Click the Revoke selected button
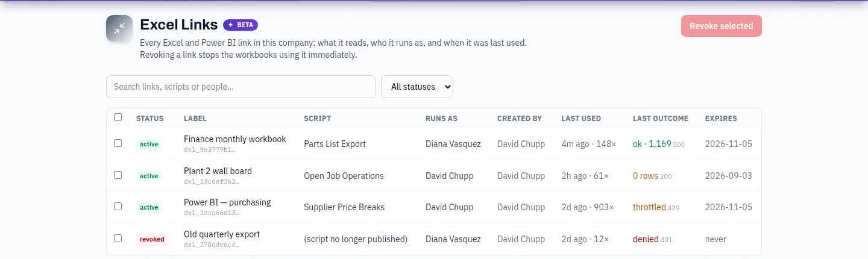The width and height of the screenshot is (868, 259). point(722,26)
